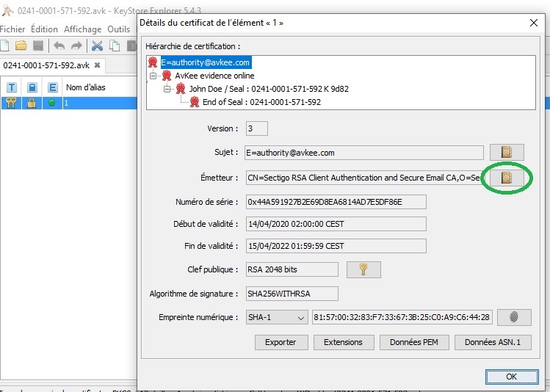This screenshot has width=550, height=392.
Task: Click the Cut (scissors) toolbar icon
Action: [97, 46]
